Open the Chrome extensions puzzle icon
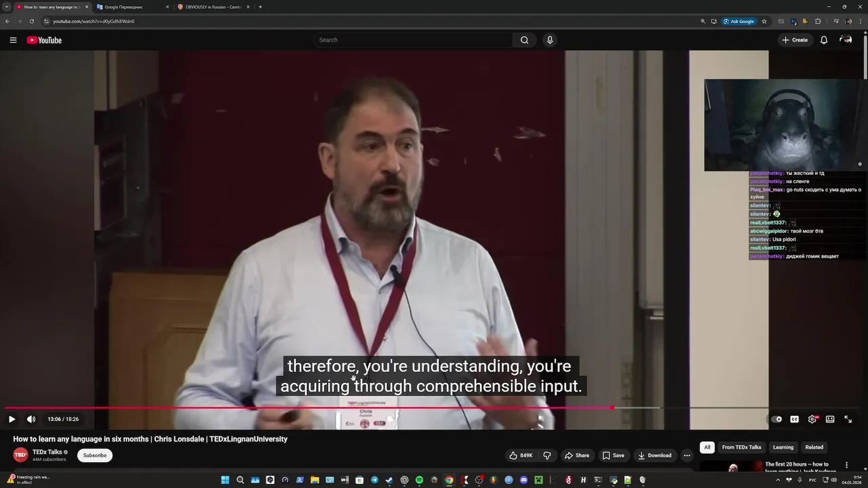 [818, 21]
